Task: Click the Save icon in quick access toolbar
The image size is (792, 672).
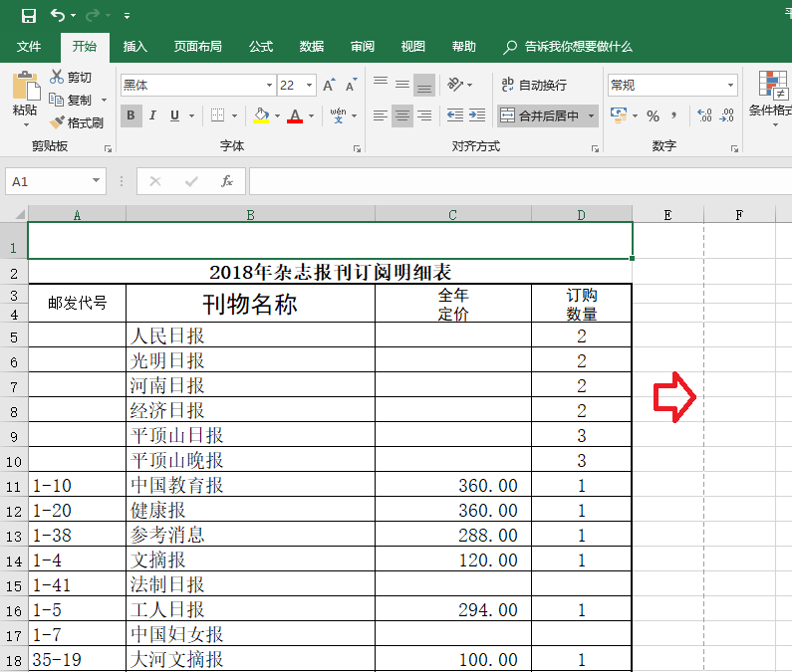Action: point(29,16)
